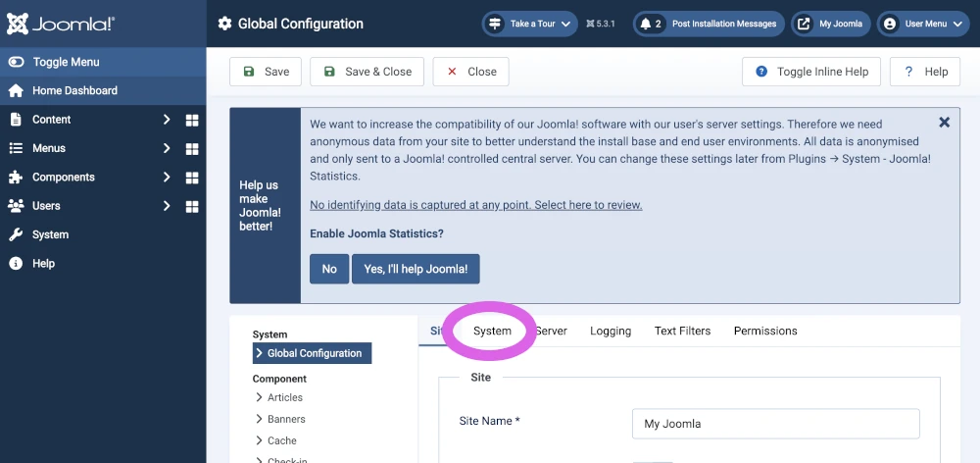
Task: Click Yes, I'll help Joomla!
Action: coord(416,269)
